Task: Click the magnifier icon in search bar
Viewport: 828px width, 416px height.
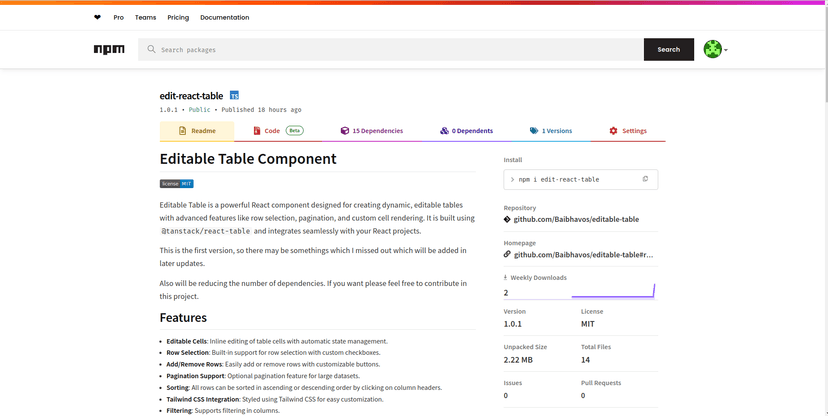Action: click(152, 49)
